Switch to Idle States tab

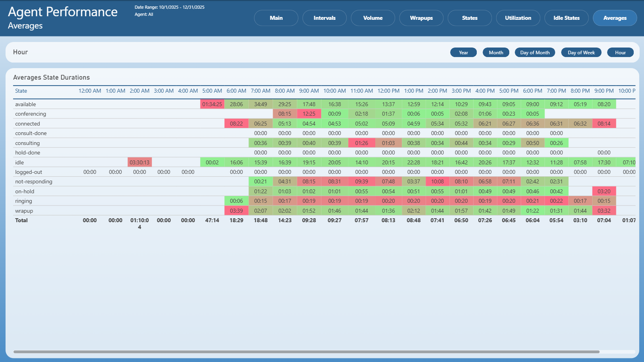coord(566,18)
